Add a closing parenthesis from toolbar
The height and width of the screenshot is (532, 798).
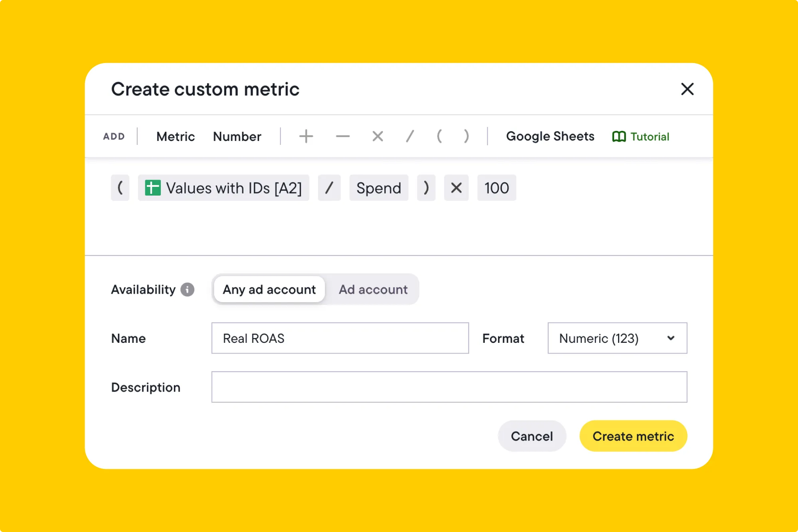click(466, 136)
